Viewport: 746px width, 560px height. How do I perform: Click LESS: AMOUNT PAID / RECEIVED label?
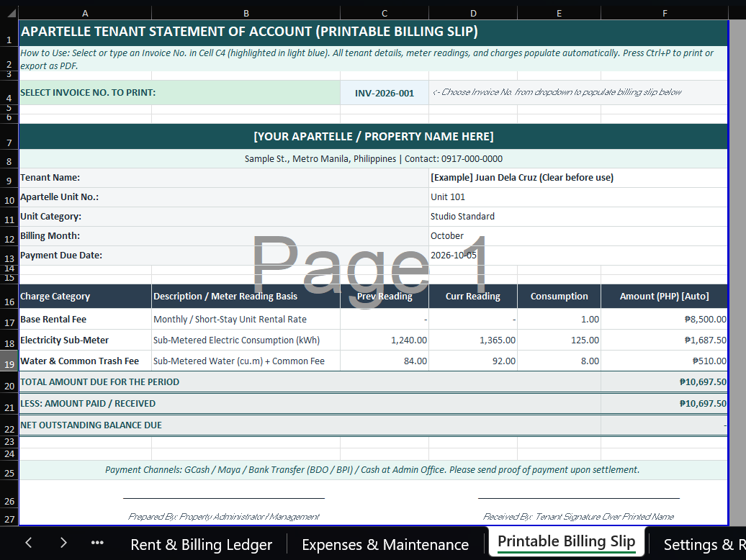tap(88, 403)
